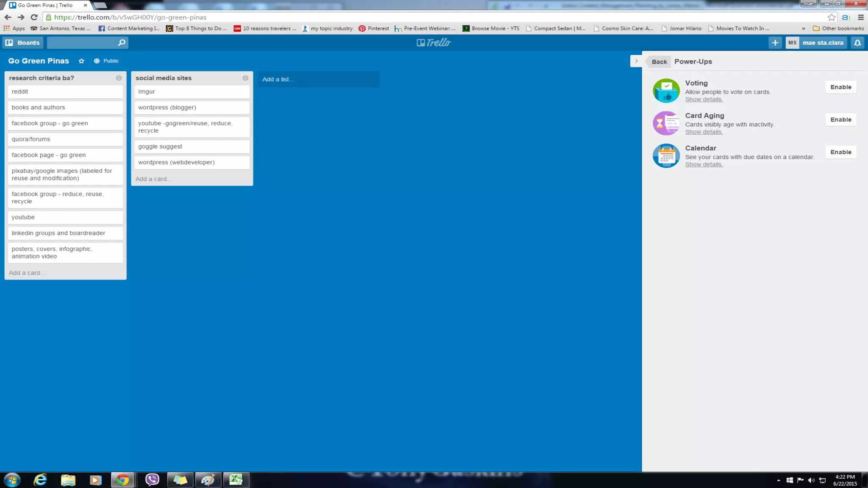Enable the Calendar power-up

click(x=840, y=152)
